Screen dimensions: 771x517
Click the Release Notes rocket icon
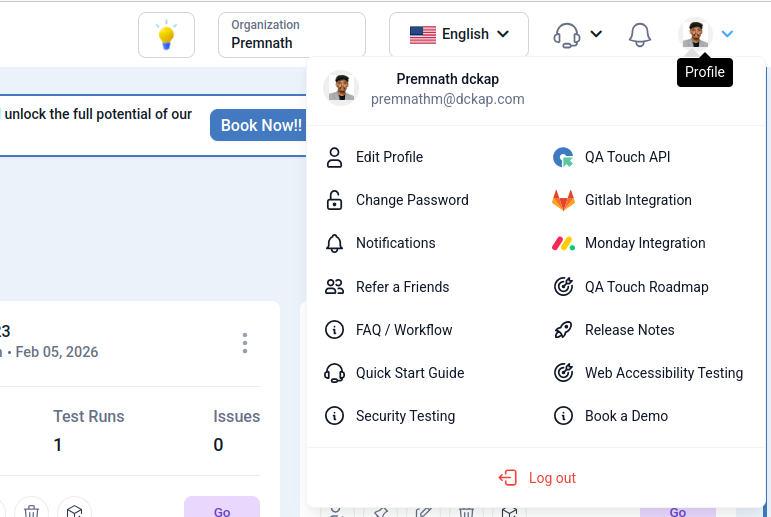564,330
